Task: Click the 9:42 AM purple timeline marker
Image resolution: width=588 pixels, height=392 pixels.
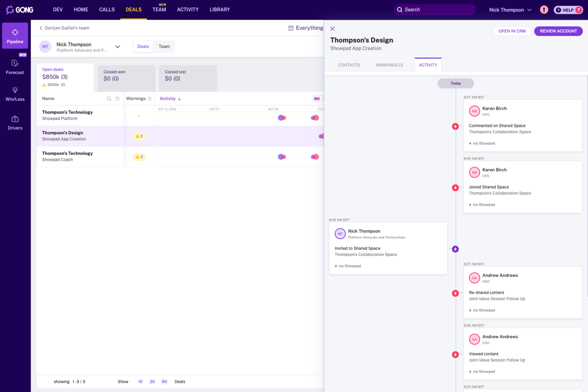Action: [455, 249]
